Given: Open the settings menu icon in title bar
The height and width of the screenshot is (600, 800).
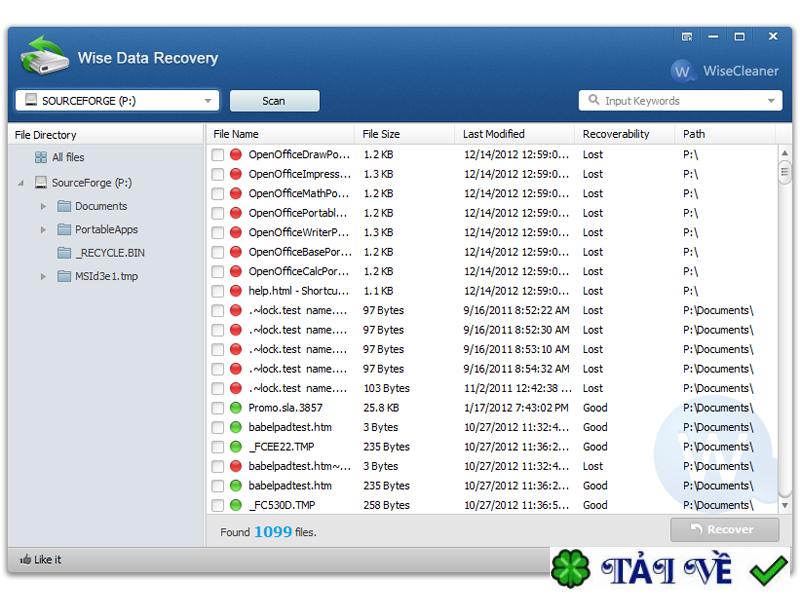Looking at the screenshot, I should coord(686,37).
